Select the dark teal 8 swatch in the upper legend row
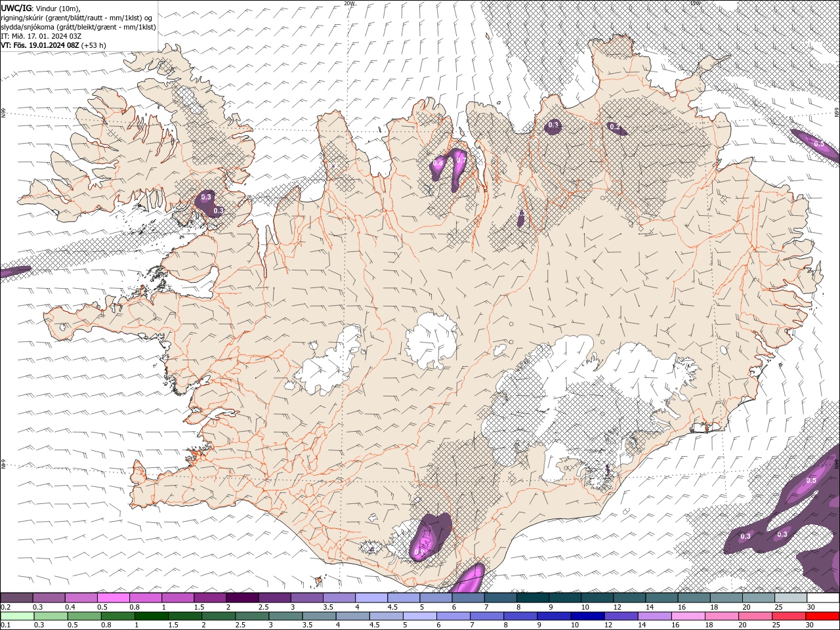 pyautogui.click(x=533, y=598)
